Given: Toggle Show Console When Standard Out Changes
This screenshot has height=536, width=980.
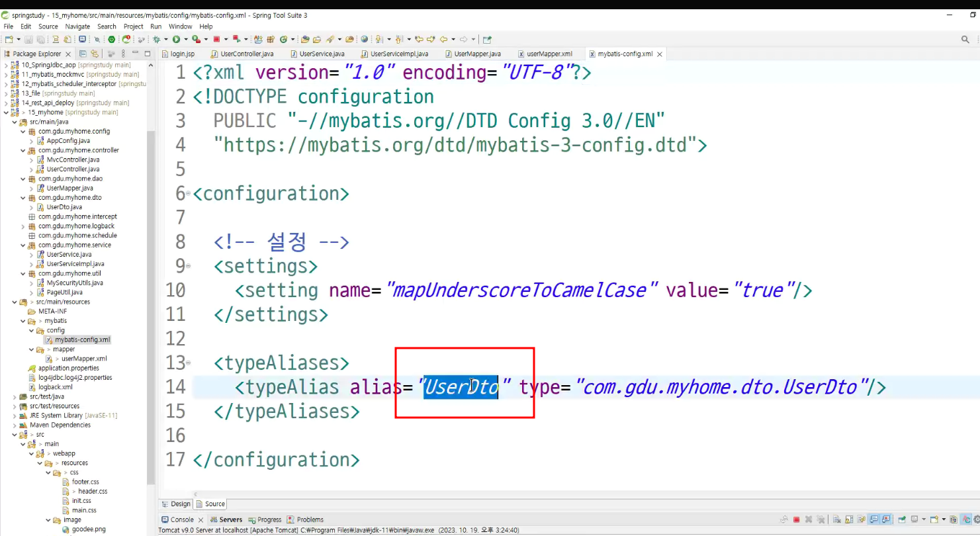Looking at the screenshot, I should [873, 519].
